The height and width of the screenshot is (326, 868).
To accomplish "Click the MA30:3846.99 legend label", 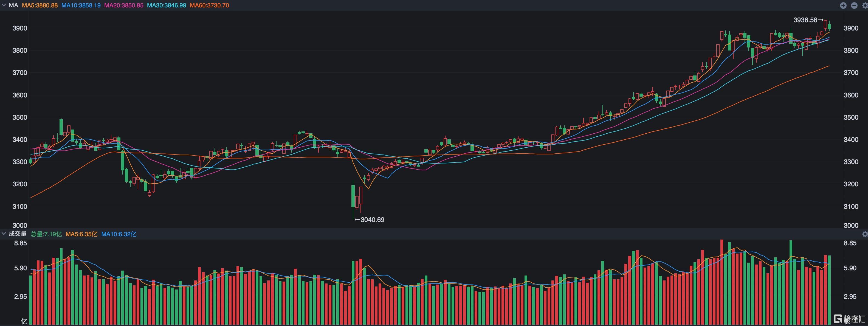I will coord(167,5).
